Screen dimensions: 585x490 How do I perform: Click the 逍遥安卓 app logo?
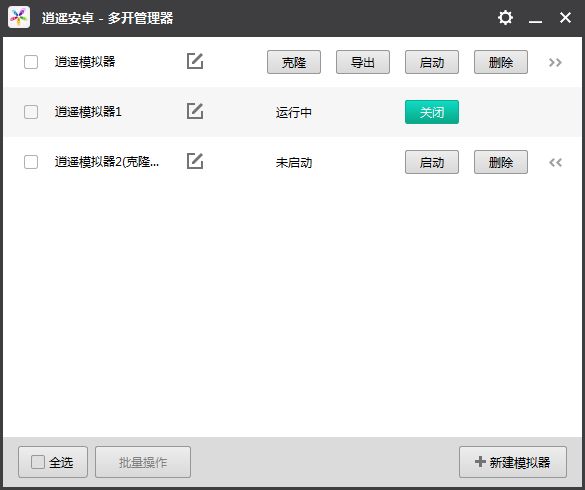point(19,17)
